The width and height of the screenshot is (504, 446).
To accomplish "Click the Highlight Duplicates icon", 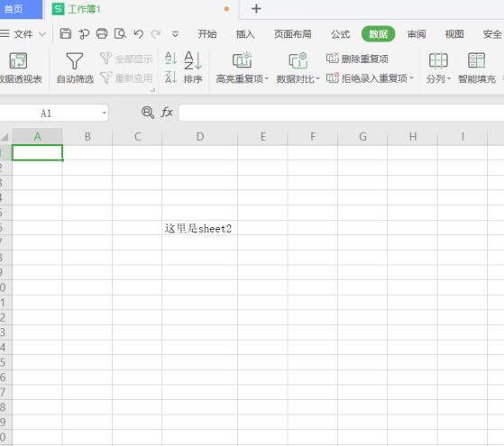I will pyautogui.click(x=242, y=59).
